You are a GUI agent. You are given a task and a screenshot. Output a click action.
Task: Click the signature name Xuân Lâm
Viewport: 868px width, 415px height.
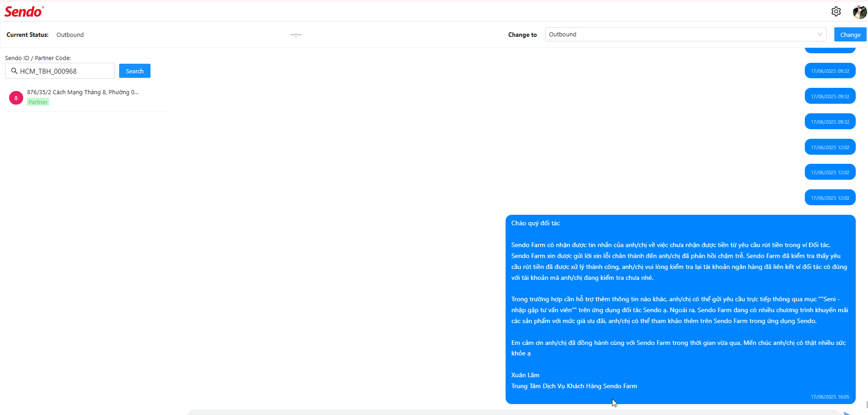coord(525,375)
